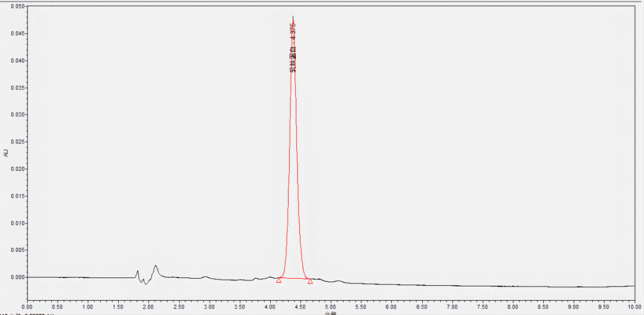
Task: Select the 4.375 peak retention time label
Action: coord(292,31)
